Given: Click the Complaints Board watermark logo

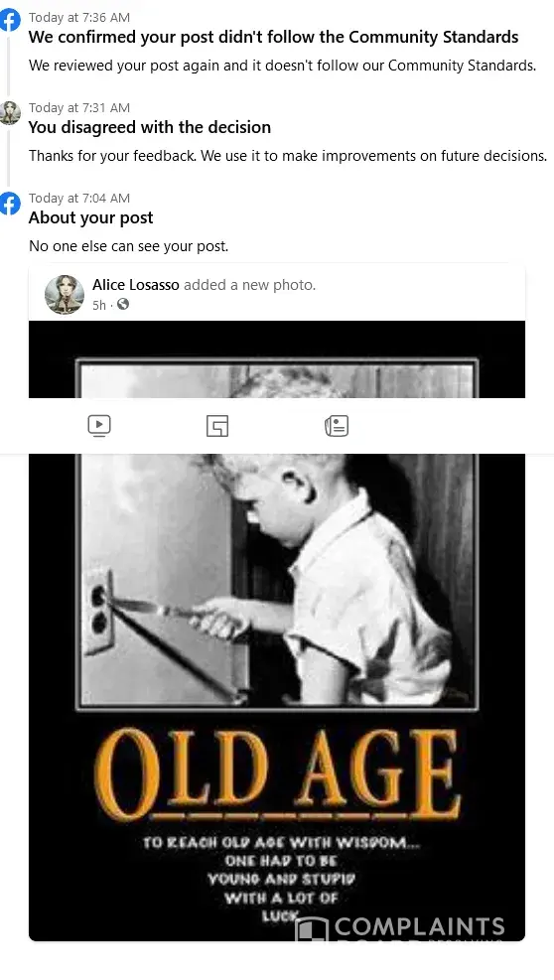Looking at the screenshot, I should click(400, 927).
